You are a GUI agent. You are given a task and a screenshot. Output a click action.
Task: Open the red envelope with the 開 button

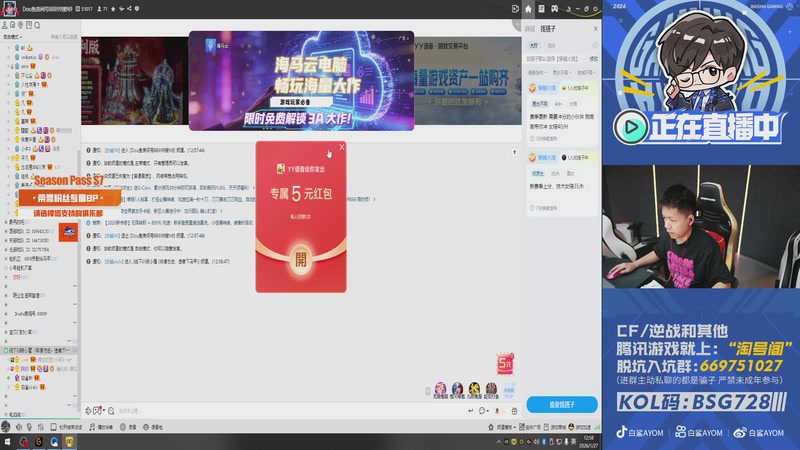tap(301, 259)
